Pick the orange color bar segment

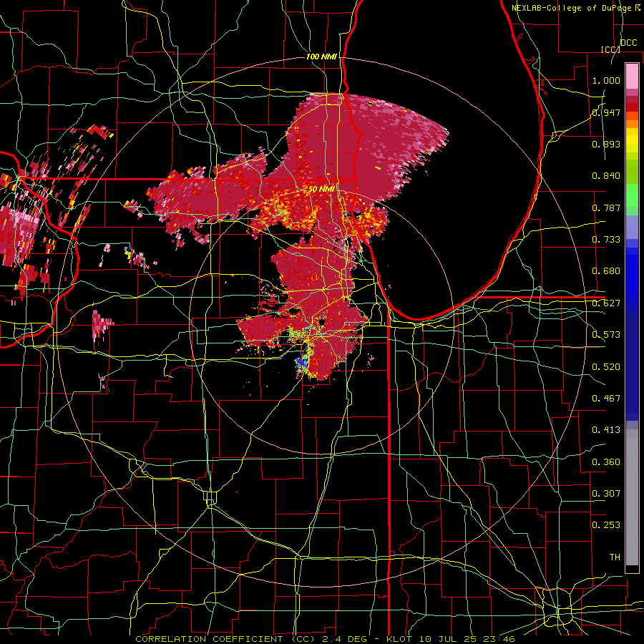click(632, 124)
